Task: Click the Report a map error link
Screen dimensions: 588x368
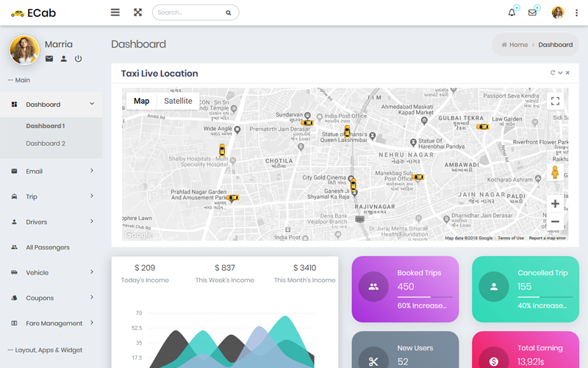Action: pyautogui.click(x=547, y=238)
